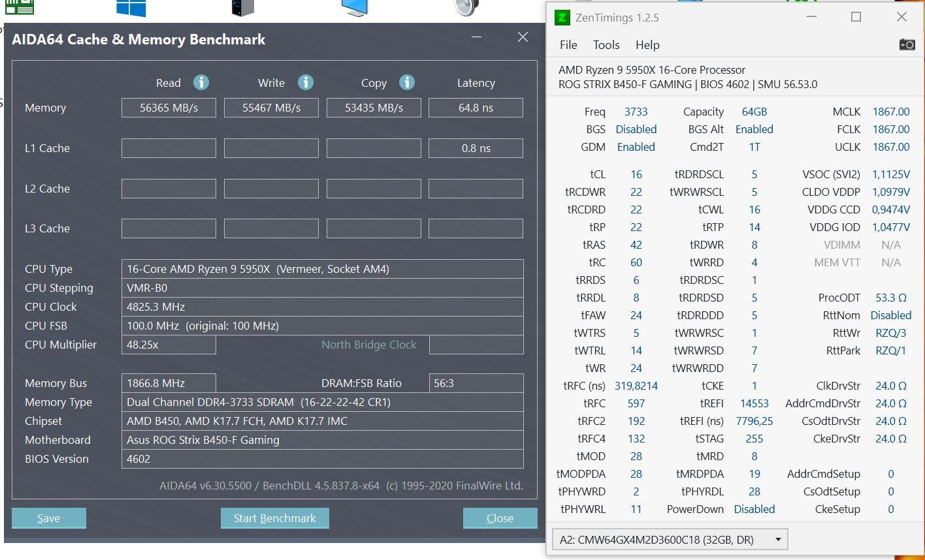
Task: Click the VDDG CCD value 0,9474V
Action: 891,210
